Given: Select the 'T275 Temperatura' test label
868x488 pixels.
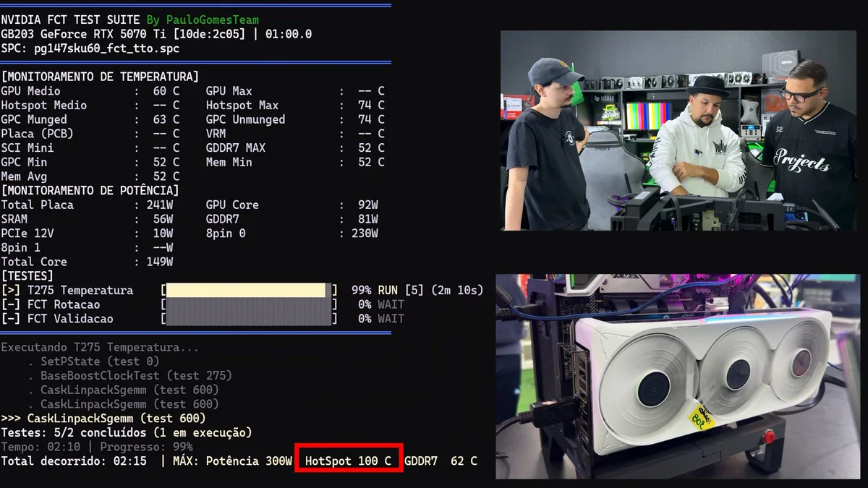Looking at the screenshot, I should tap(80, 291).
